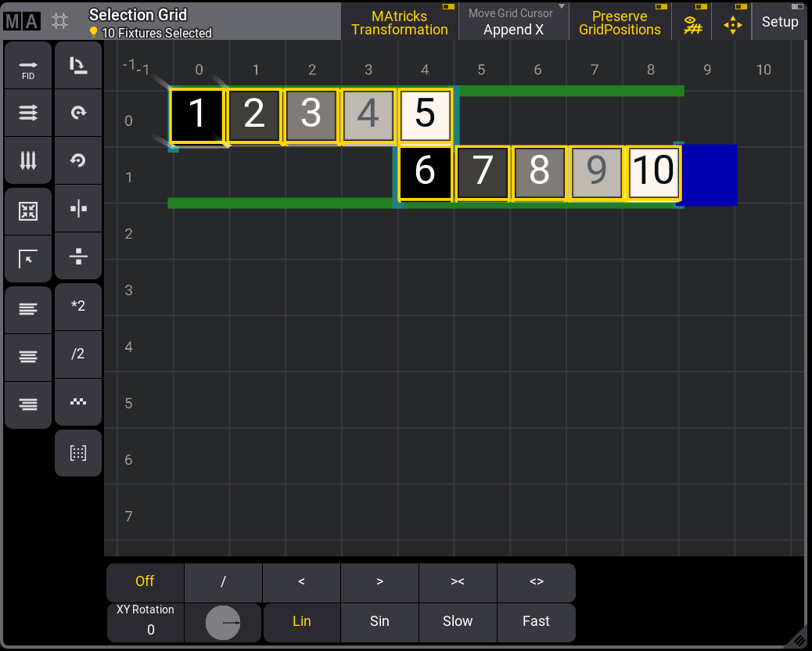Select fixture 7 in the grid
Image resolution: width=812 pixels, height=651 pixels.
[x=482, y=171]
